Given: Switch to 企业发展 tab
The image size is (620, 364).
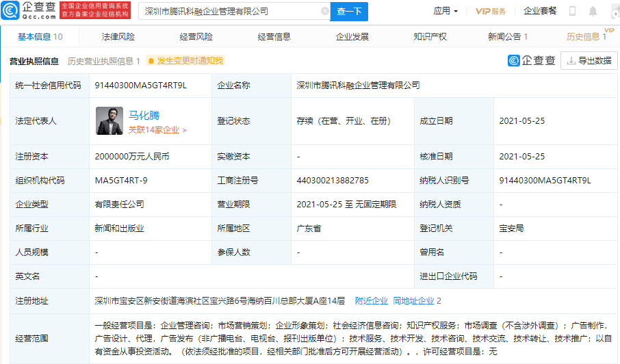Looking at the screenshot, I should point(352,37).
